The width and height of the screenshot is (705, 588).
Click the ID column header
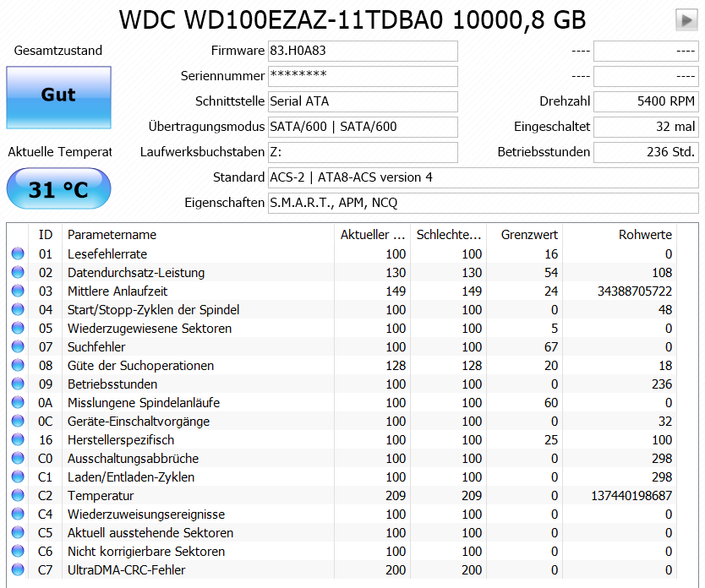click(46, 235)
